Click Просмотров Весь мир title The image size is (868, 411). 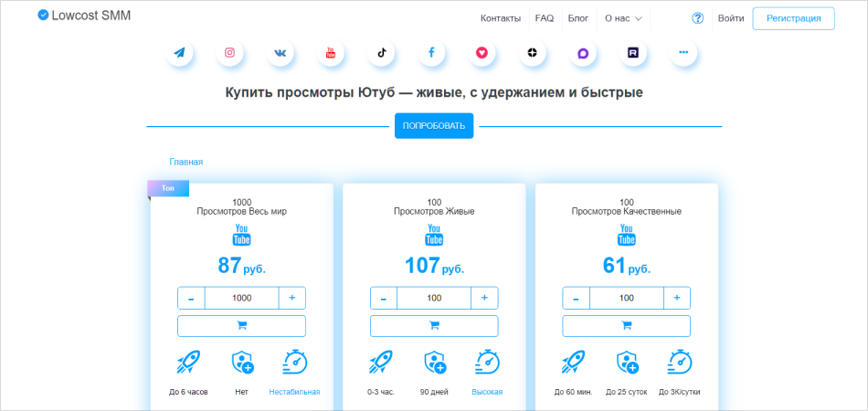[242, 211]
